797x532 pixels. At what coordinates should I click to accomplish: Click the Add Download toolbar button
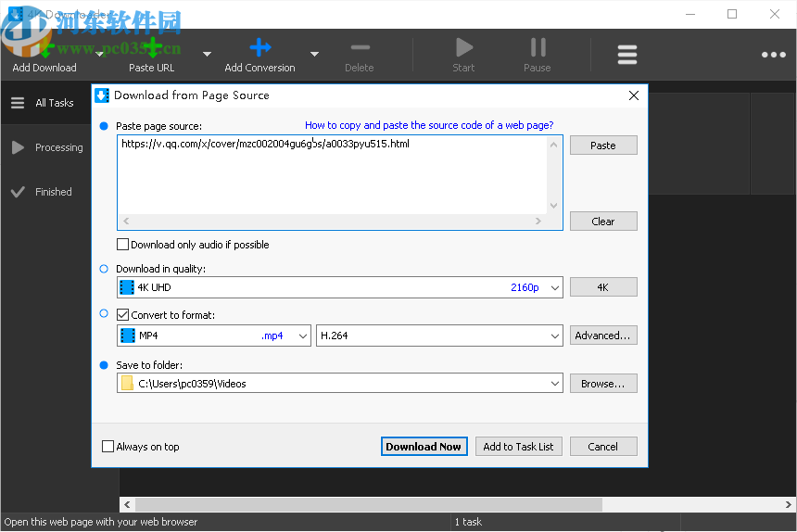pyautogui.click(x=44, y=56)
